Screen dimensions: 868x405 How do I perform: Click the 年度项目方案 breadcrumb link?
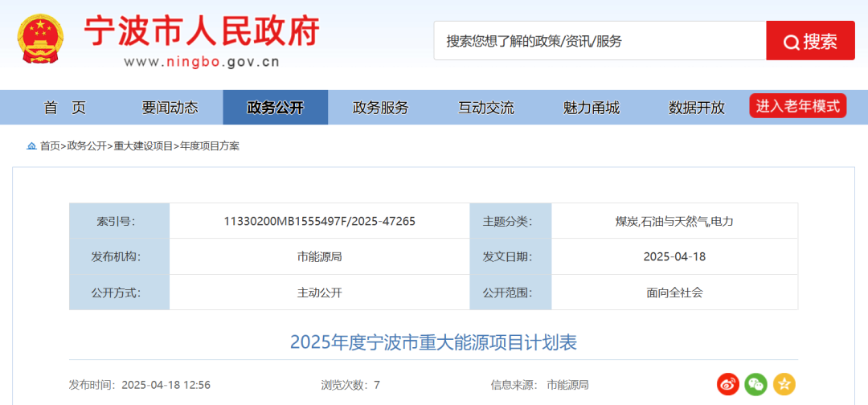(210, 146)
